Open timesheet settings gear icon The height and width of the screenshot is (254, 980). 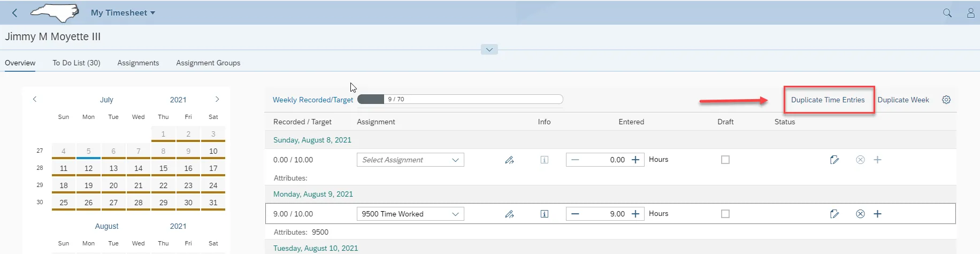click(x=946, y=100)
